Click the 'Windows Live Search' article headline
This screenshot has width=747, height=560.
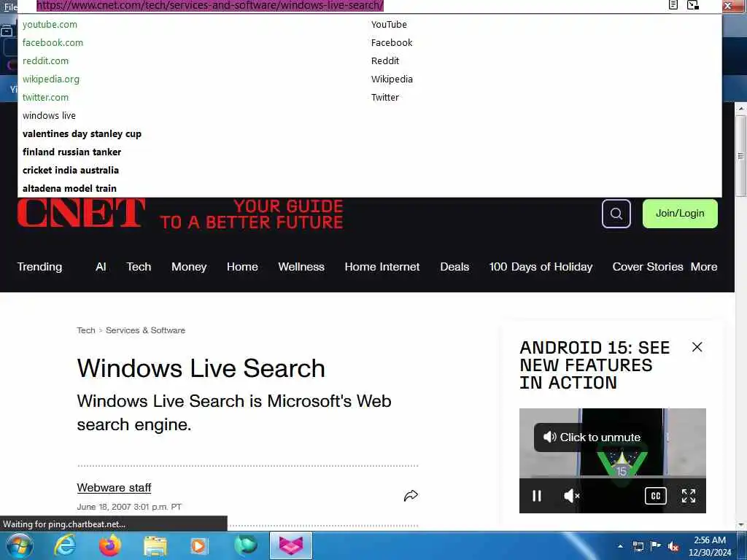point(201,368)
